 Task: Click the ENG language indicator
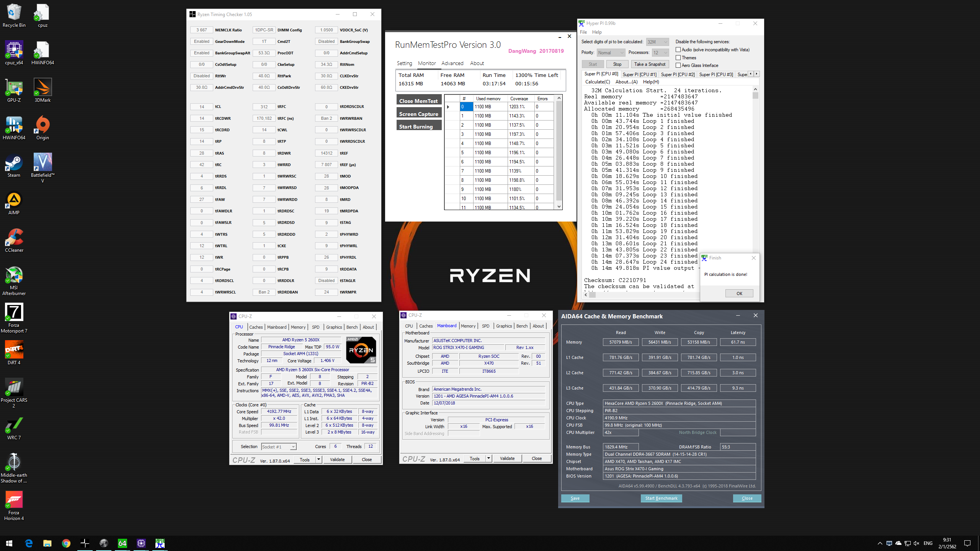click(x=928, y=543)
